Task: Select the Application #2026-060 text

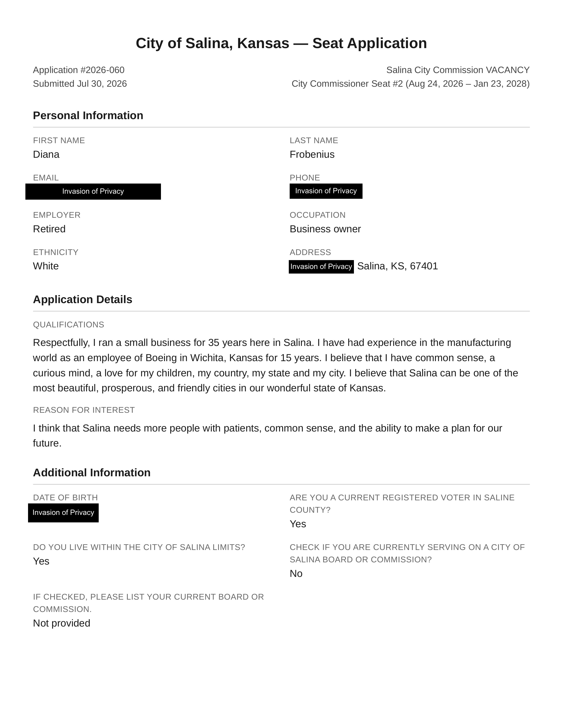Action: coord(79,70)
